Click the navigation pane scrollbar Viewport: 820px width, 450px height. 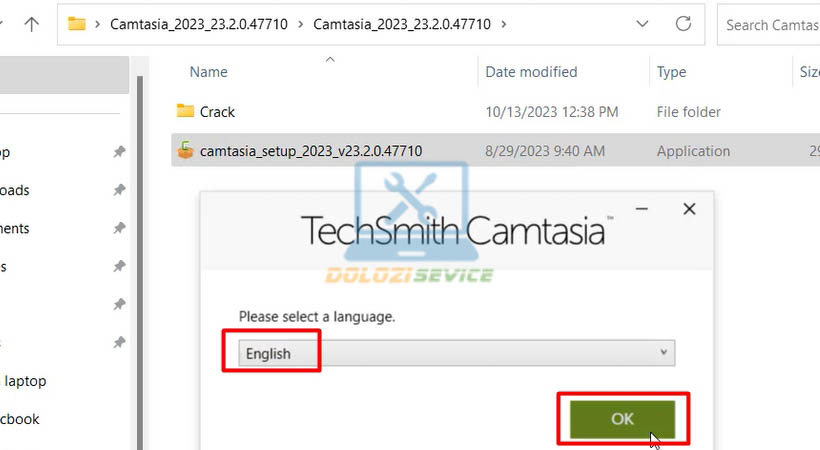pos(140,262)
